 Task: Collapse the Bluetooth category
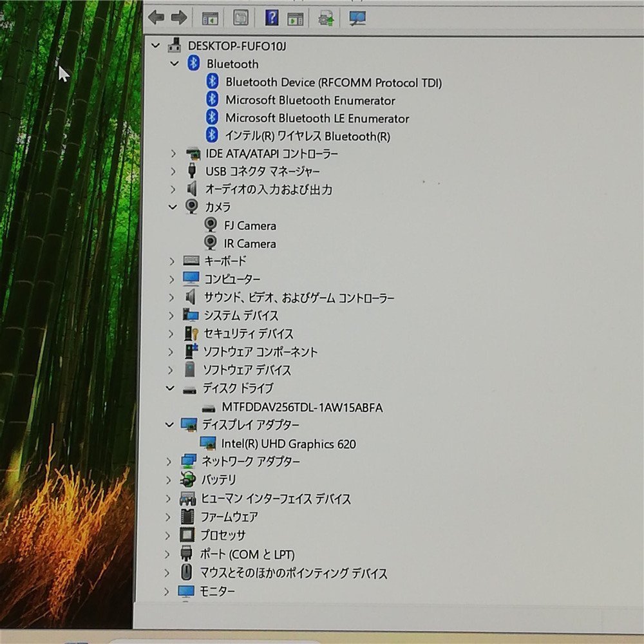175,64
